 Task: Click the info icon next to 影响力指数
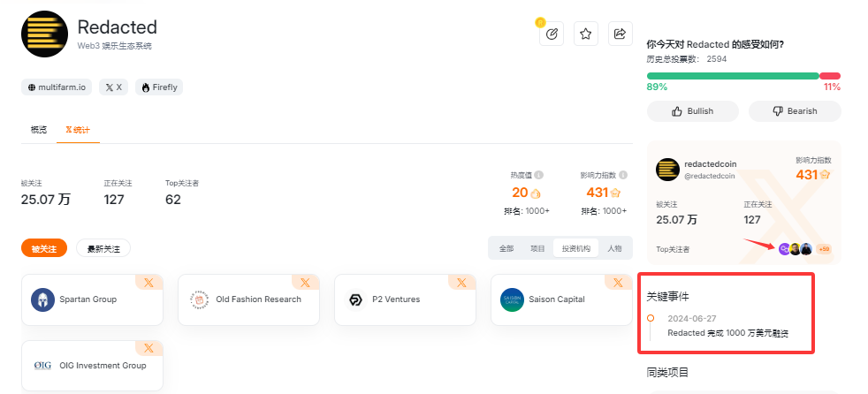click(x=623, y=175)
